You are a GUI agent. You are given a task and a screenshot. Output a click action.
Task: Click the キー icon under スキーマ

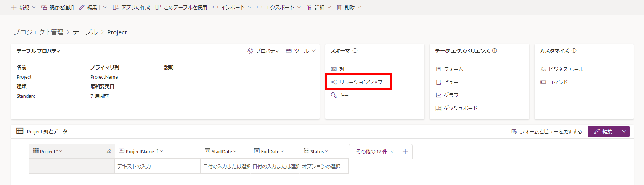click(x=334, y=95)
